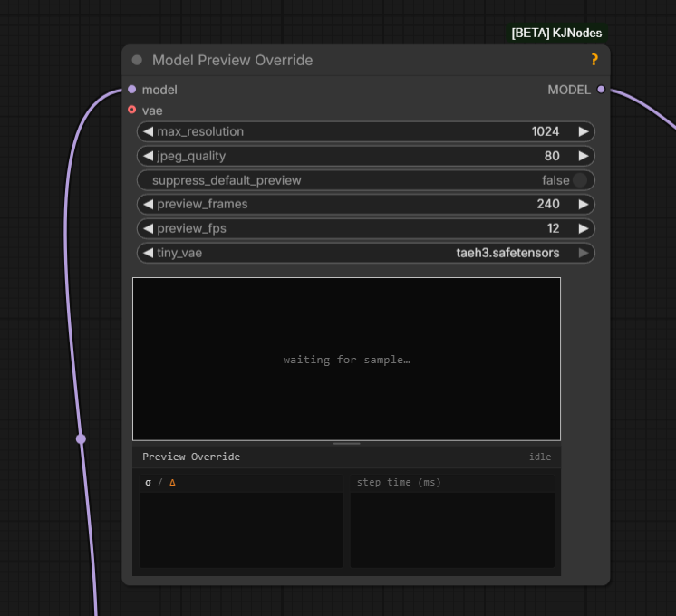Click the Model Preview Override title
Image resolution: width=676 pixels, height=616 pixels.
[x=232, y=60]
